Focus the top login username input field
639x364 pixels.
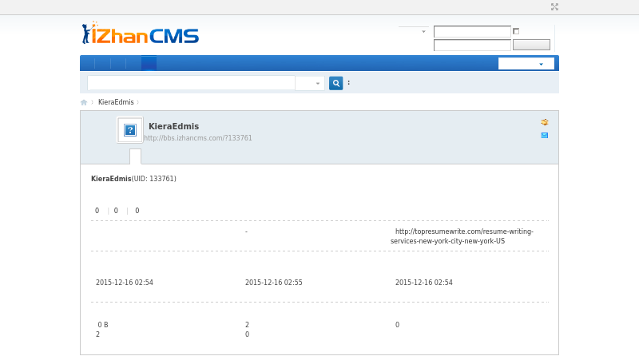coord(472,31)
